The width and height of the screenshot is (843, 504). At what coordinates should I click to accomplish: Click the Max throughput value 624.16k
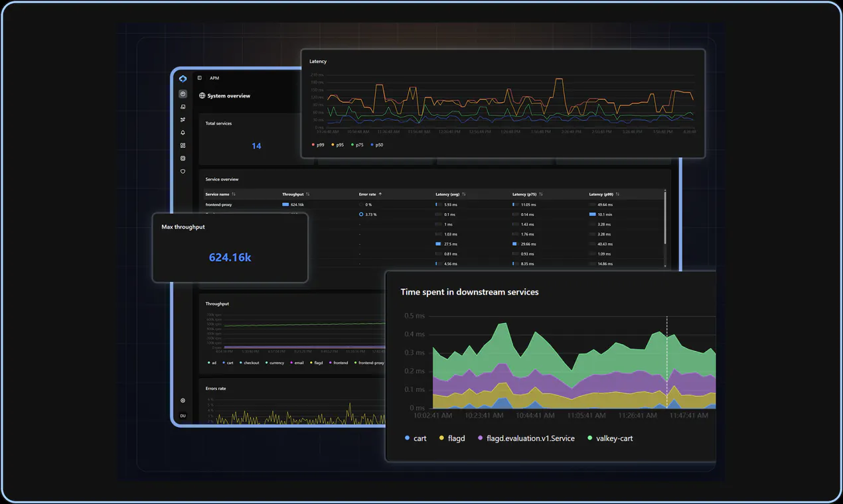pos(230,257)
